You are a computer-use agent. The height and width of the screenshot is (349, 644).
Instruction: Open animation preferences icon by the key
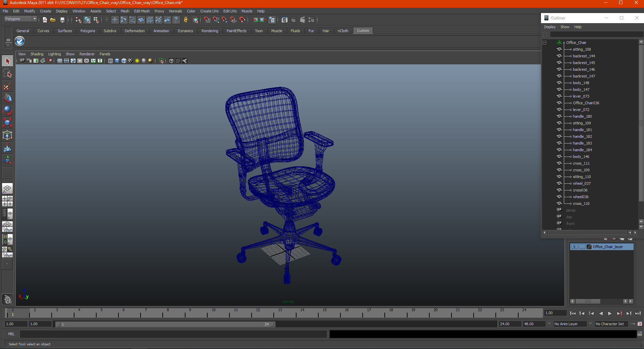tap(640, 324)
